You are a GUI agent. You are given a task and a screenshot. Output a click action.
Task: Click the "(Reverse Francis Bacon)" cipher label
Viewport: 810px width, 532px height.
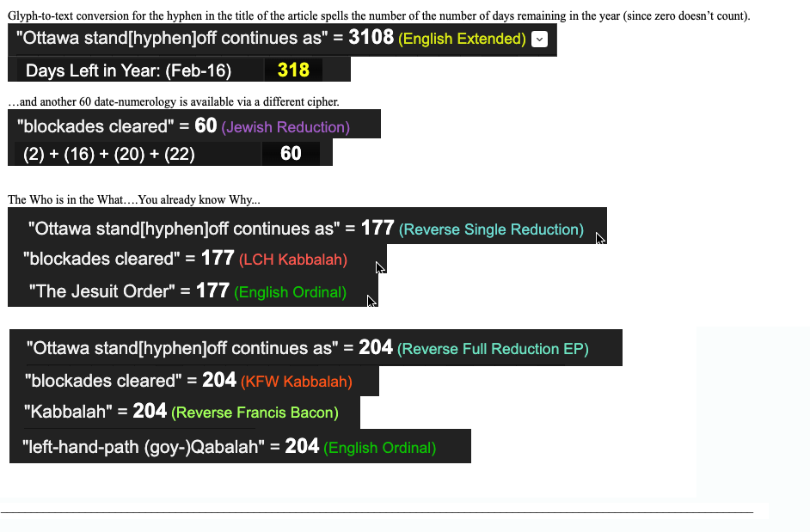tap(255, 413)
